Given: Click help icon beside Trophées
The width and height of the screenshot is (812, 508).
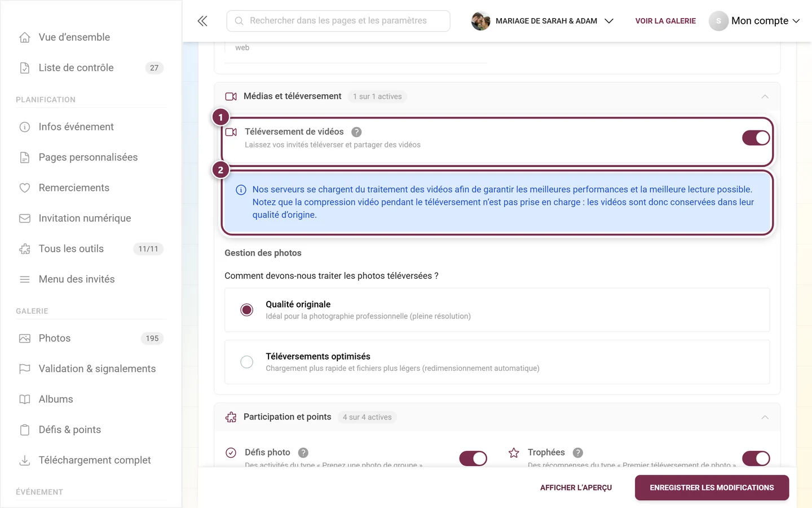Looking at the screenshot, I should point(578,453).
